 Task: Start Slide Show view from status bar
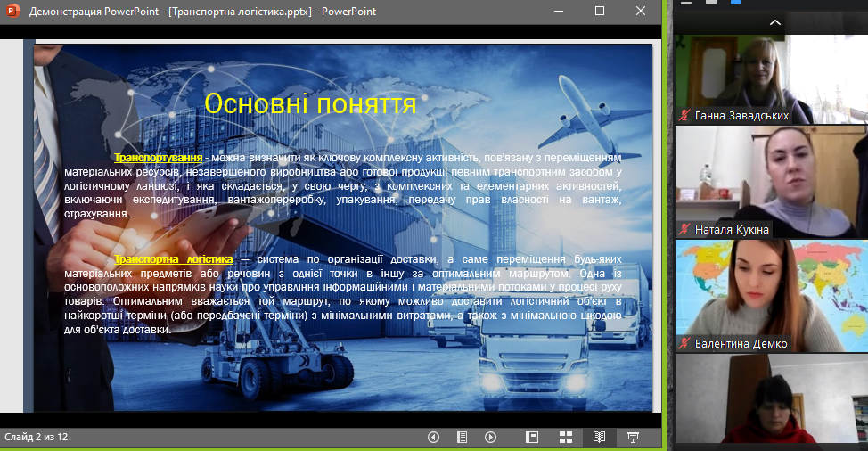click(634, 437)
